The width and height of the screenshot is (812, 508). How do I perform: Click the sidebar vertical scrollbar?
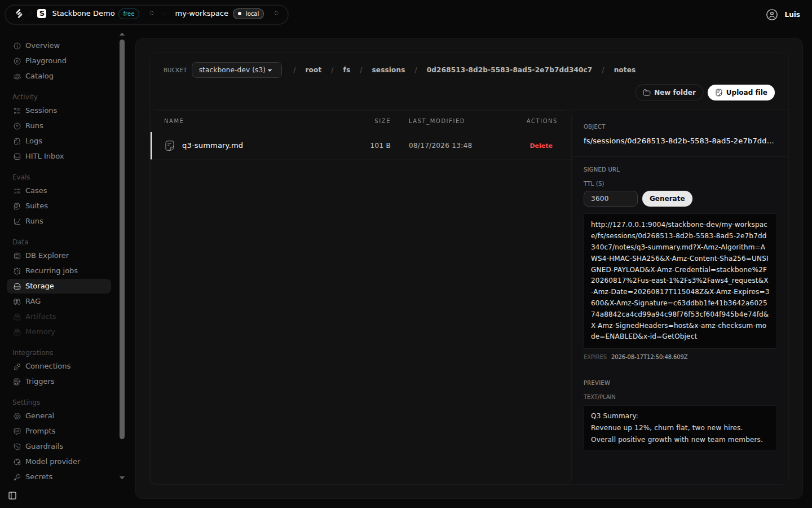(x=122, y=240)
